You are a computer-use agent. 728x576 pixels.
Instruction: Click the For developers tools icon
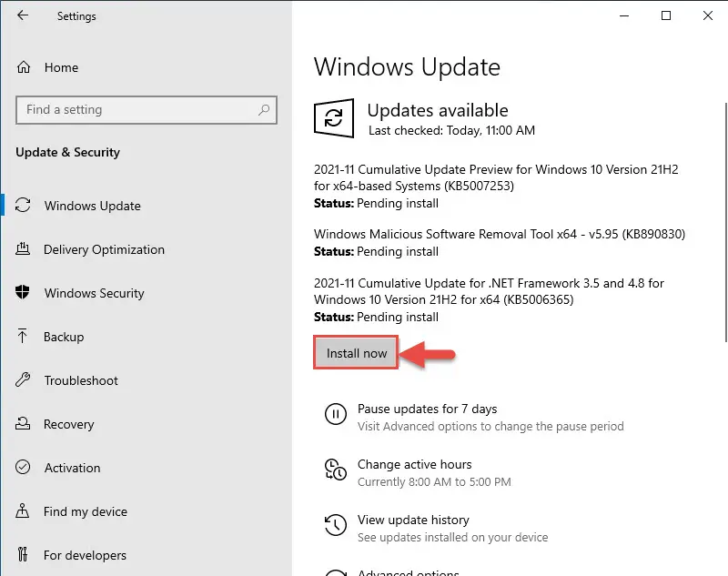point(22,554)
